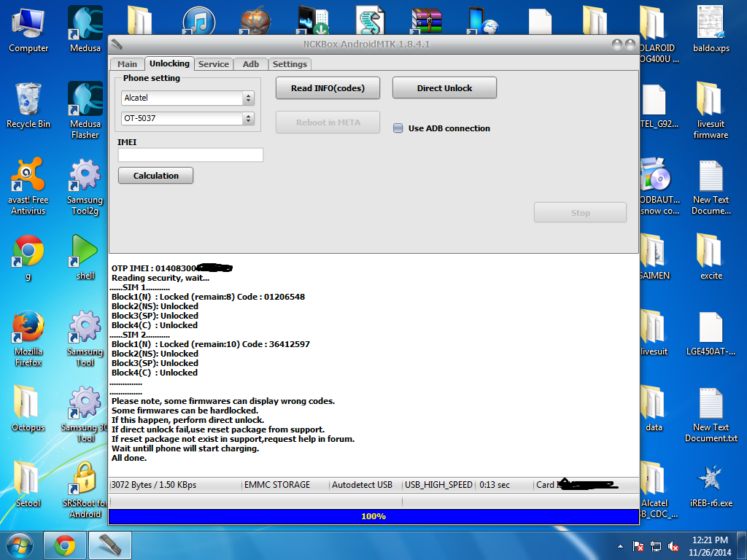
Task: Open Setool on the desktop
Action: pos(28,483)
